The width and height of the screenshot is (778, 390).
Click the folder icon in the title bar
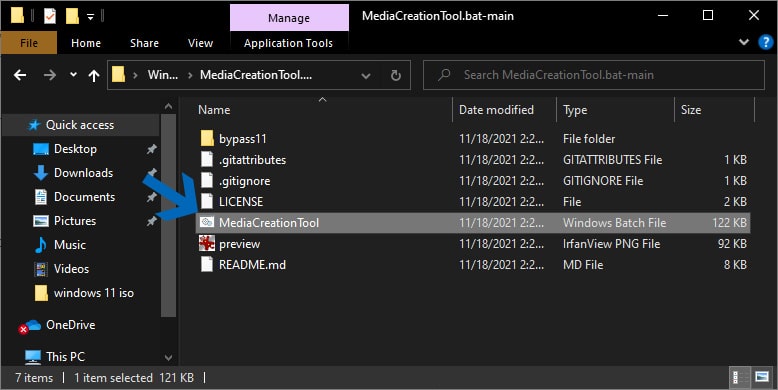tap(17, 16)
